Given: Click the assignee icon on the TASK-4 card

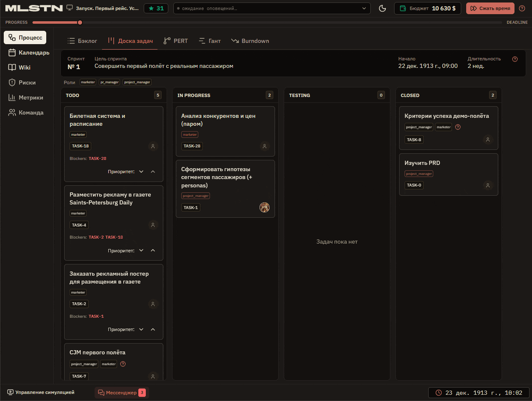Looking at the screenshot, I should point(153,225).
